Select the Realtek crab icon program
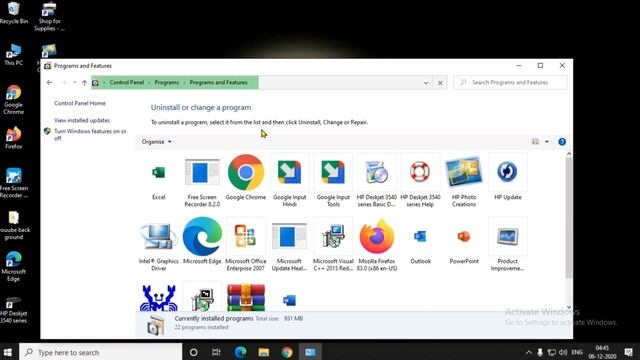The height and width of the screenshot is (360, 640). [158, 298]
